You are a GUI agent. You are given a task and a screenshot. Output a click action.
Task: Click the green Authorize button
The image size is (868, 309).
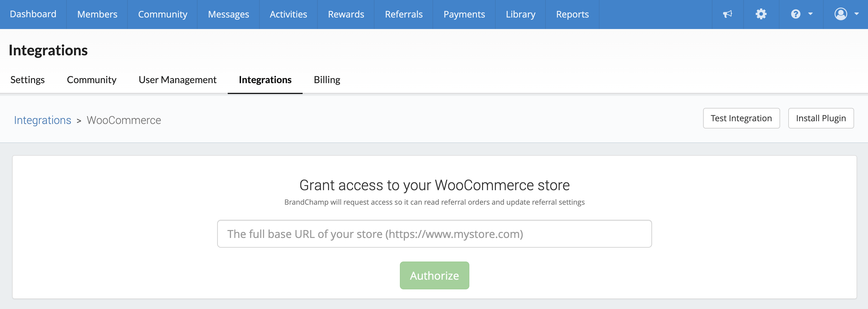coord(434,275)
